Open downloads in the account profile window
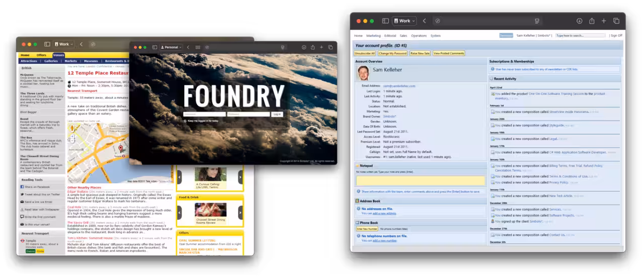The image size is (644, 277). (x=579, y=21)
